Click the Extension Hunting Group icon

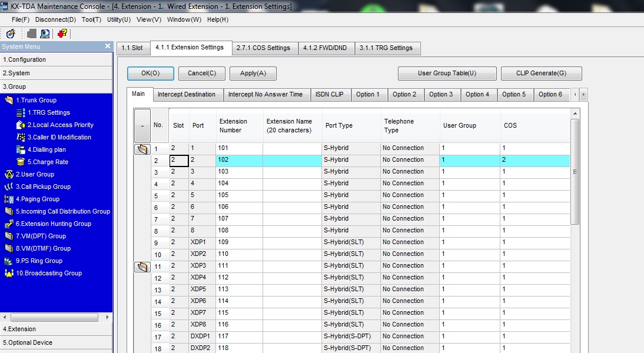coord(9,224)
